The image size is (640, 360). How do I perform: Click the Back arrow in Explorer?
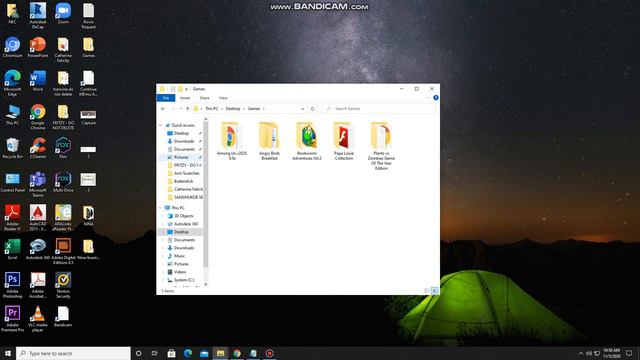click(x=163, y=109)
